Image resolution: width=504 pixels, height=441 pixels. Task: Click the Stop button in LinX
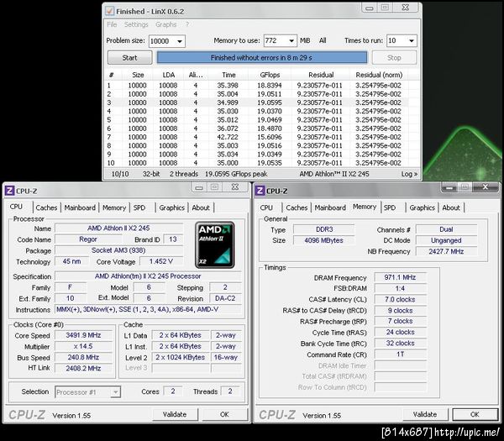click(x=394, y=58)
